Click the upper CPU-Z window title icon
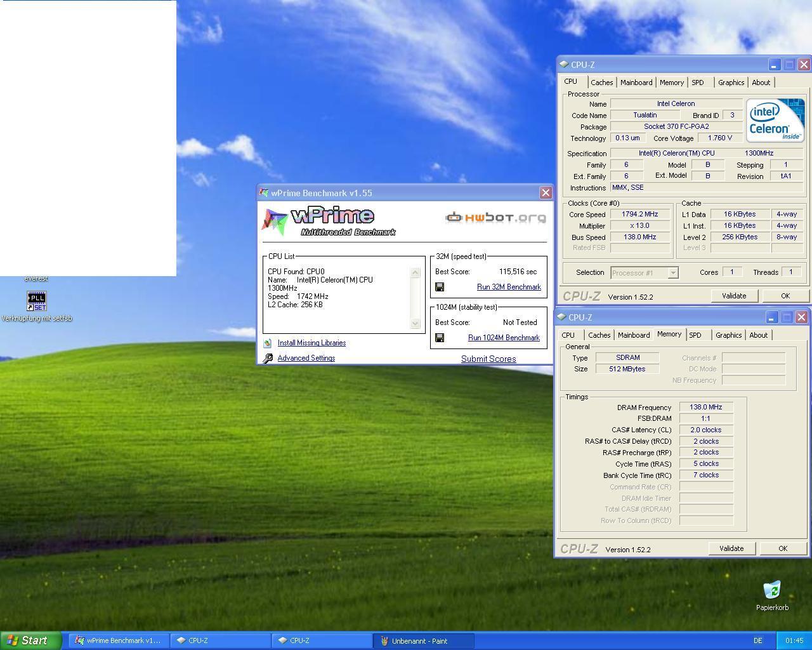 [x=564, y=65]
